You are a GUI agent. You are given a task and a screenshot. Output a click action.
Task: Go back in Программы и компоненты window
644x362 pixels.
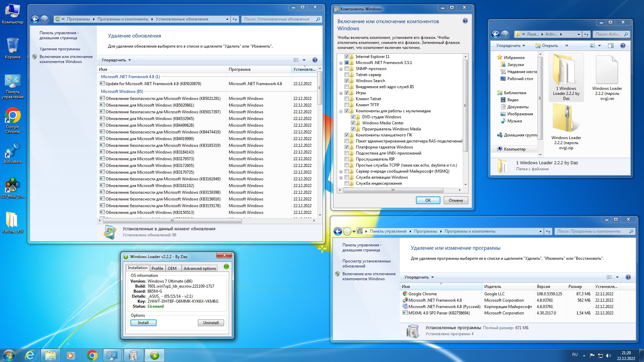[x=338, y=231]
